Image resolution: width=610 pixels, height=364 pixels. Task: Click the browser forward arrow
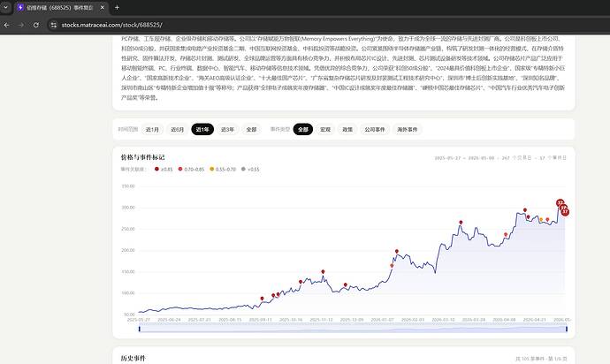coord(21,25)
